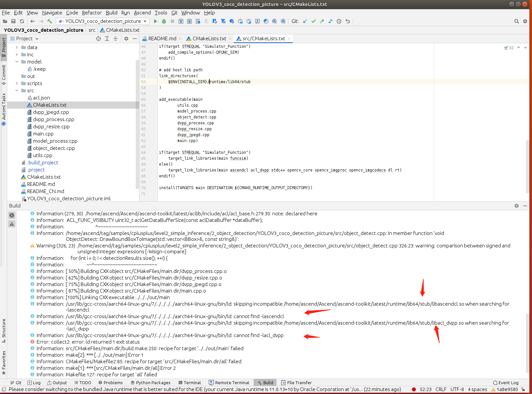Click the CRLF line separator in status bar
Image resolution: width=532 pixels, height=394 pixels.
(441, 389)
